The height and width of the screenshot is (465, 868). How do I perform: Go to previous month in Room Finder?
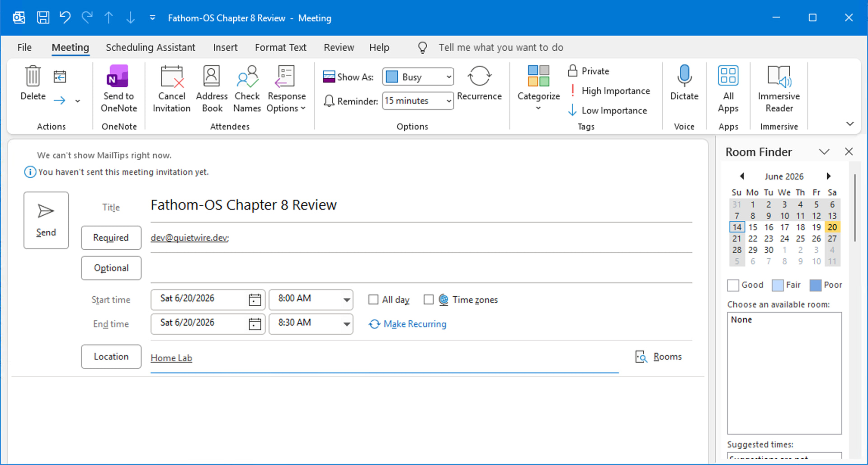(741, 176)
